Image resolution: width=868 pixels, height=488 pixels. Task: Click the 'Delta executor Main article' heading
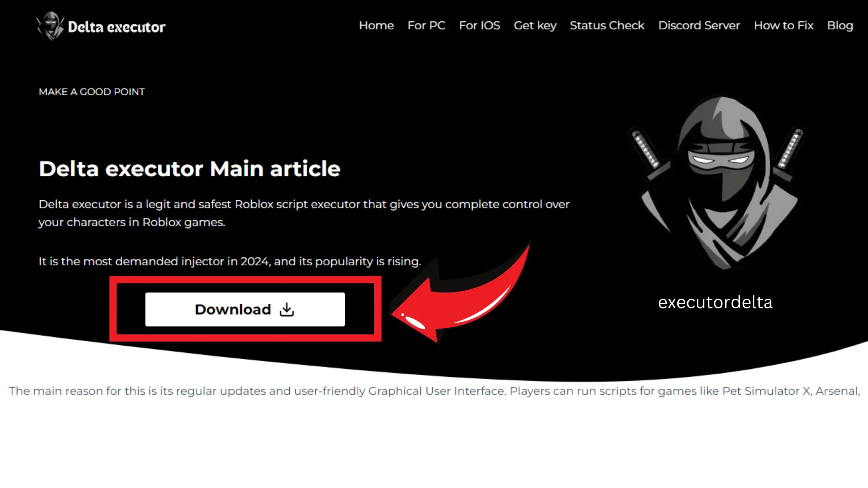point(190,169)
